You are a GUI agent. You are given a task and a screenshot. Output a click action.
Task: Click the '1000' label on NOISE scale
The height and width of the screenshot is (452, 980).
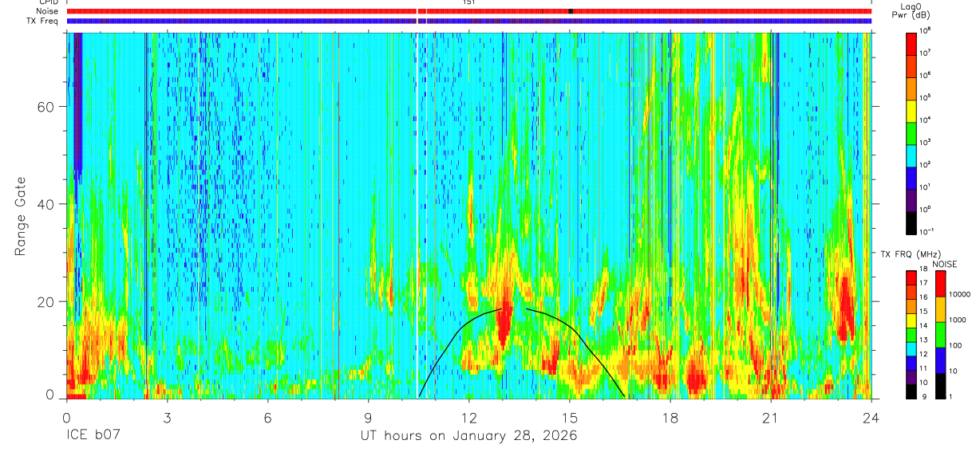click(958, 320)
